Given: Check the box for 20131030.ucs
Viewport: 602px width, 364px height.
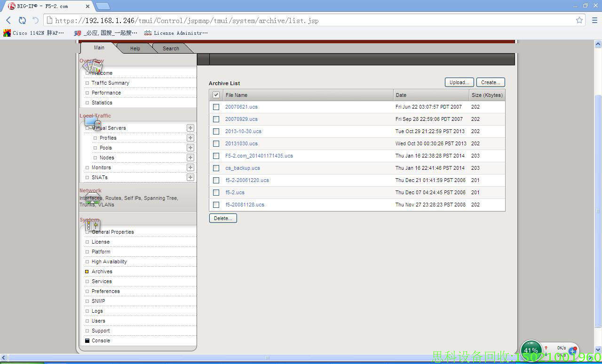Looking at the screenshot, I should pyautogui.click(x=216, y=143).
